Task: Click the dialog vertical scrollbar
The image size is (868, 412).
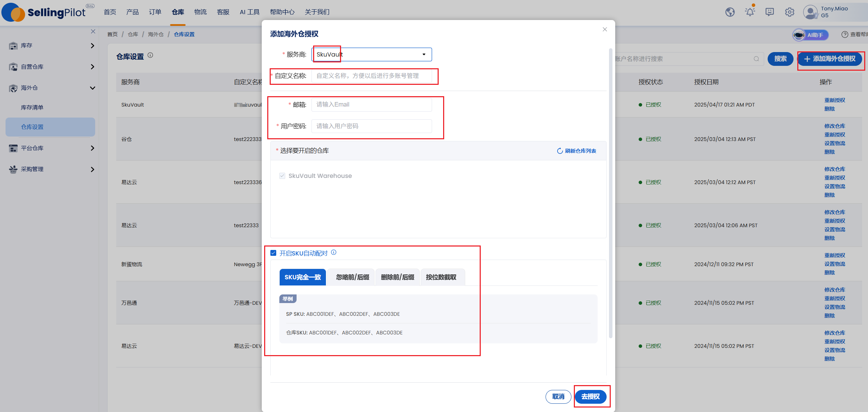Action: [610, 193]
